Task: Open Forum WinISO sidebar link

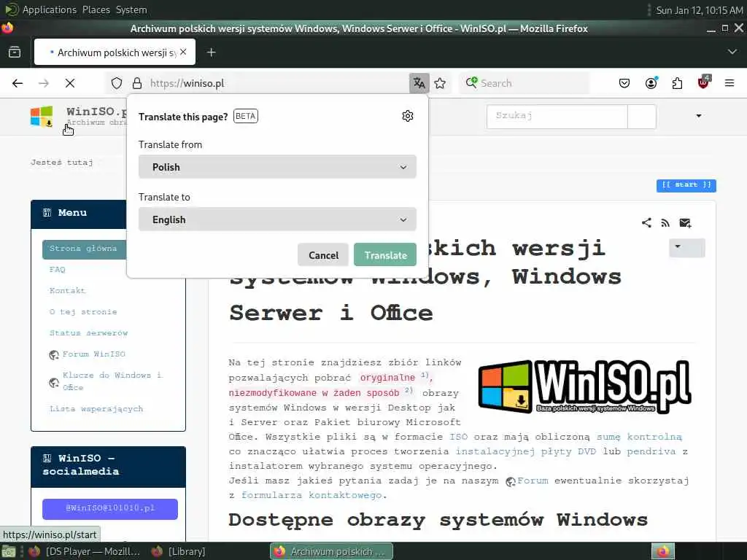Action: click(x=94, y=354)
